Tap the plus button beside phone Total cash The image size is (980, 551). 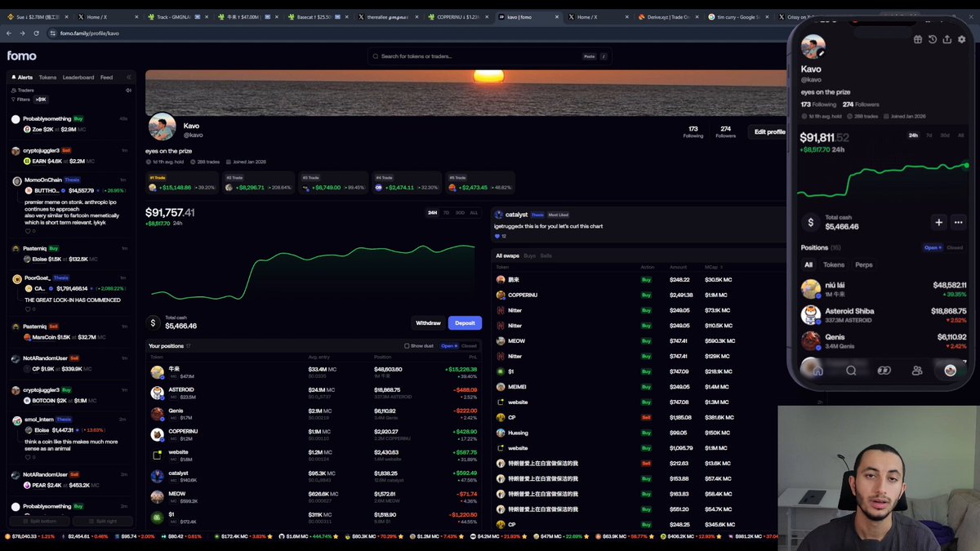click(939, 222)
